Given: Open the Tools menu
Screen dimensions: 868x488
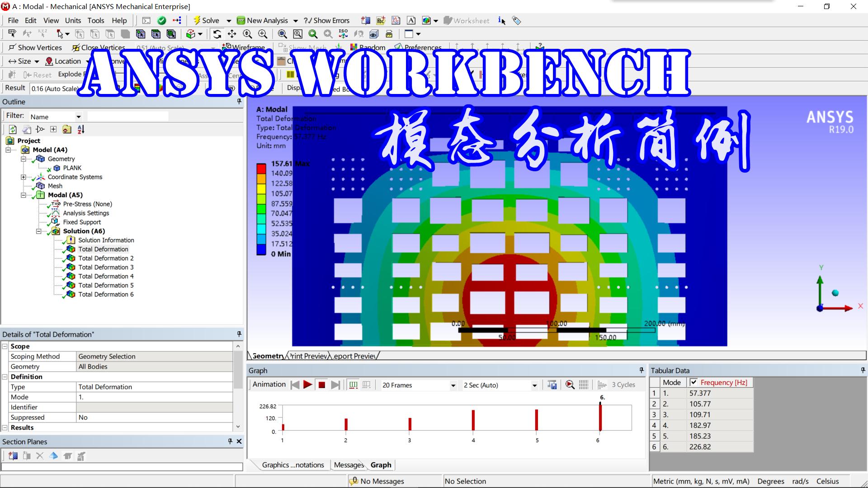Looking at the screenshot, I should [96, 20].
